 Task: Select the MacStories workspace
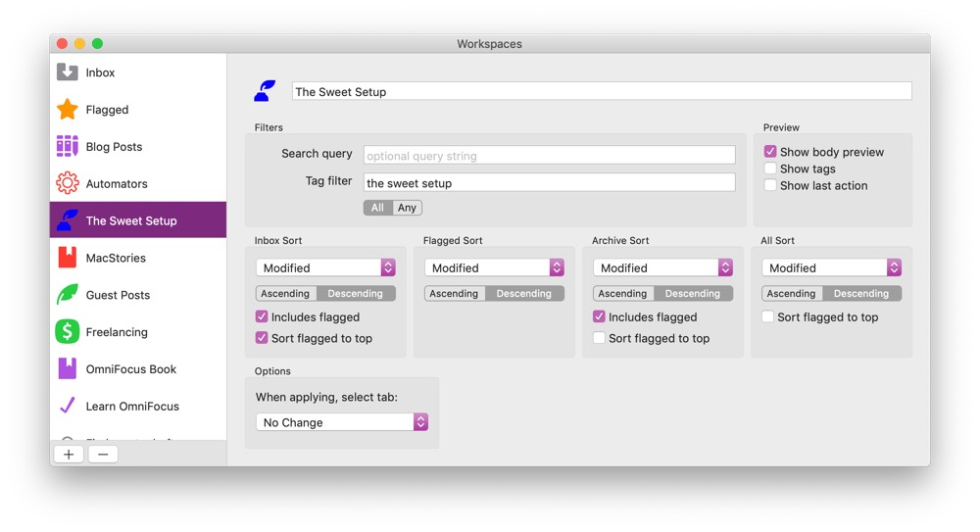138,258
